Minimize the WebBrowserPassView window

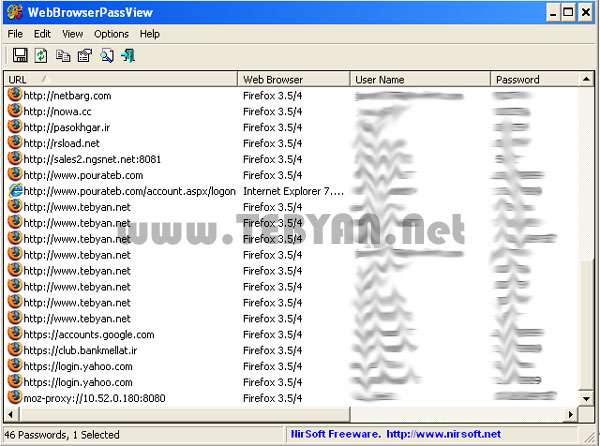click(553, 12)
